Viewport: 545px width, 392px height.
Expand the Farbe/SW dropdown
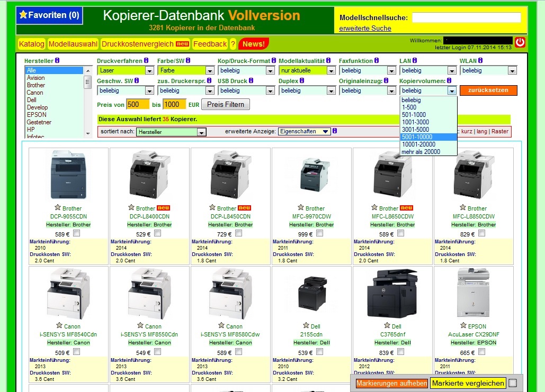pos(186,70)
